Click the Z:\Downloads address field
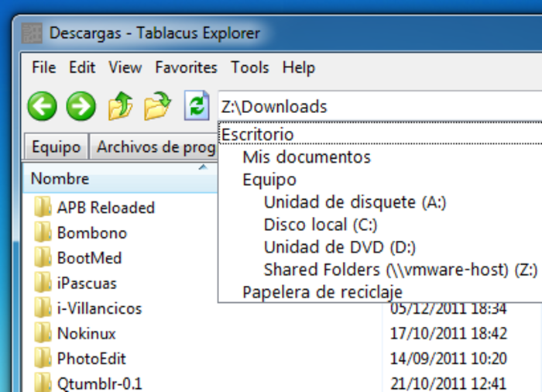The width and height of the screenshot is (542, 392). [379, 106]
